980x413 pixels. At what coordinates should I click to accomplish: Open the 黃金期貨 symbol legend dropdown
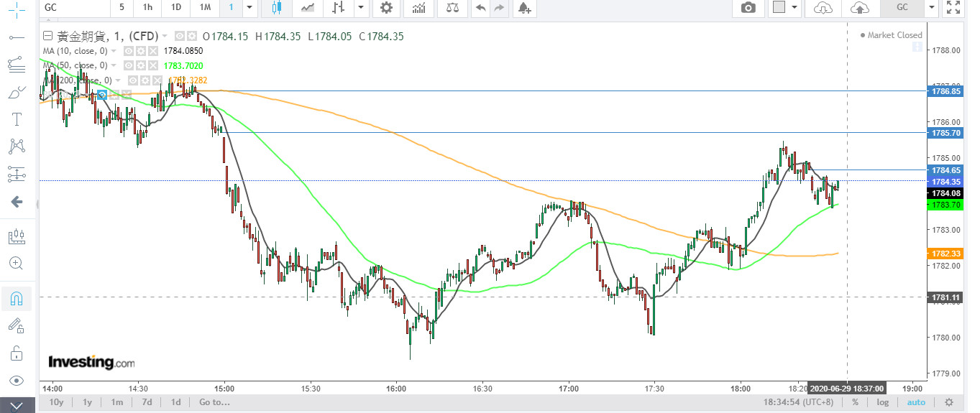(165, 36)
